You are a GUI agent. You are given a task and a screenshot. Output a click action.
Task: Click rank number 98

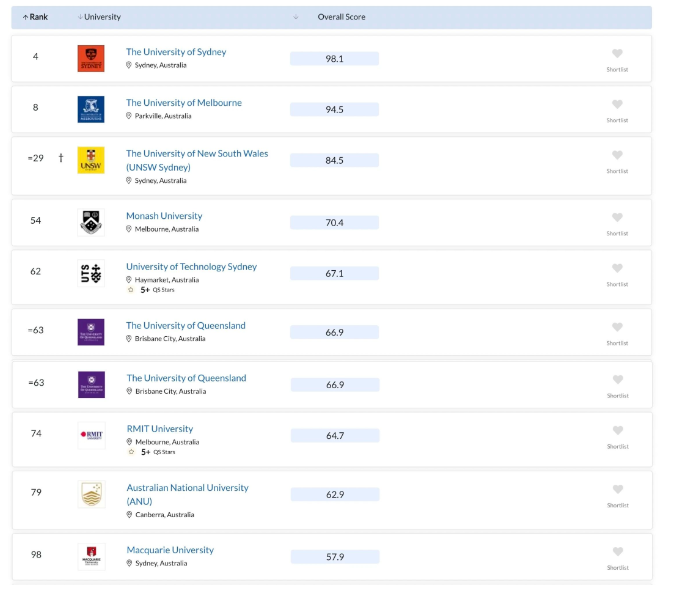36,555
